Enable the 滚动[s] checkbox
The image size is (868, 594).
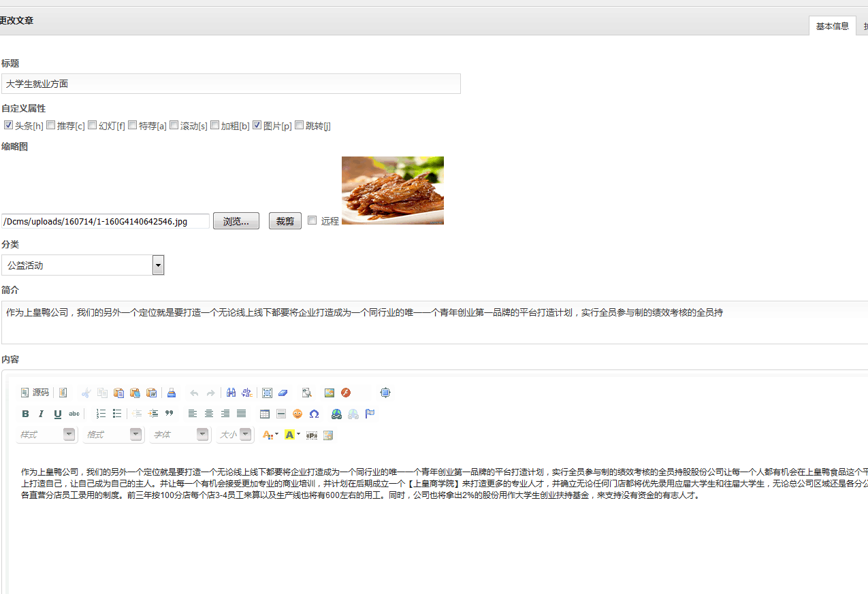(174, 125)
